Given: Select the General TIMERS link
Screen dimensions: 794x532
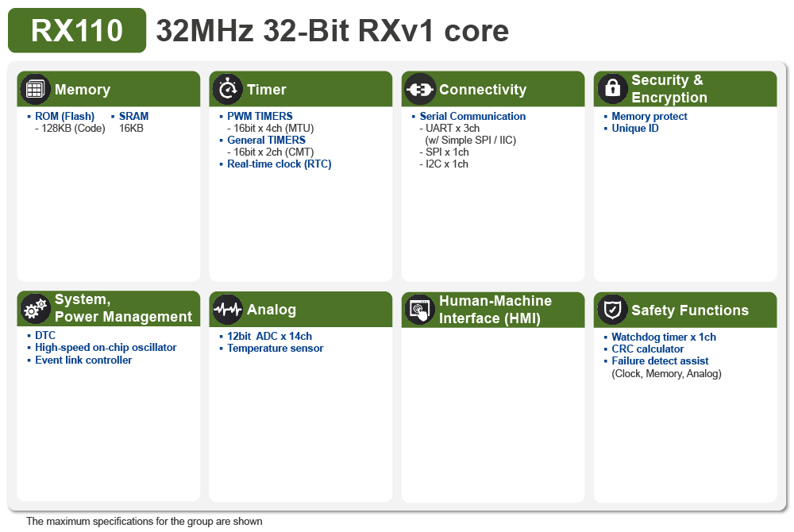Looking at the screenshot, I should [x=266, y=140].
